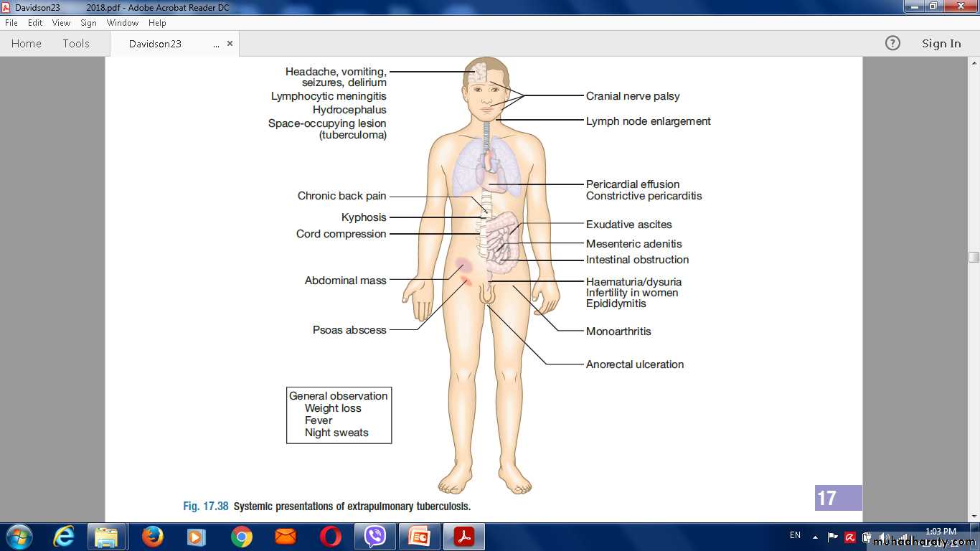Click the Sign In button
The width and height of the screenshot is (980, 551).
[941, 43]
